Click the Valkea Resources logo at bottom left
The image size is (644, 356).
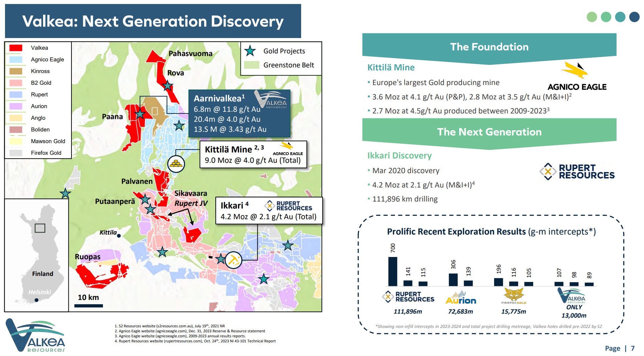35,335
